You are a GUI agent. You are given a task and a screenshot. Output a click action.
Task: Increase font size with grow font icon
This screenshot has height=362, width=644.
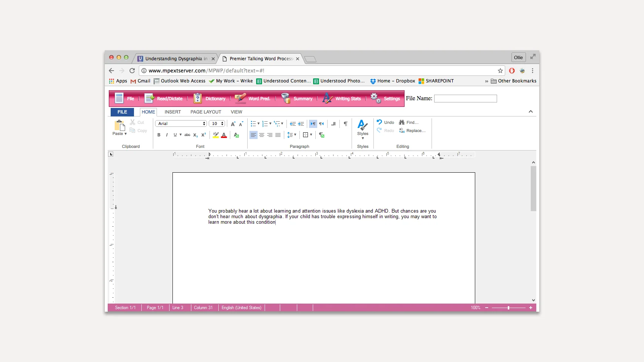233,124
